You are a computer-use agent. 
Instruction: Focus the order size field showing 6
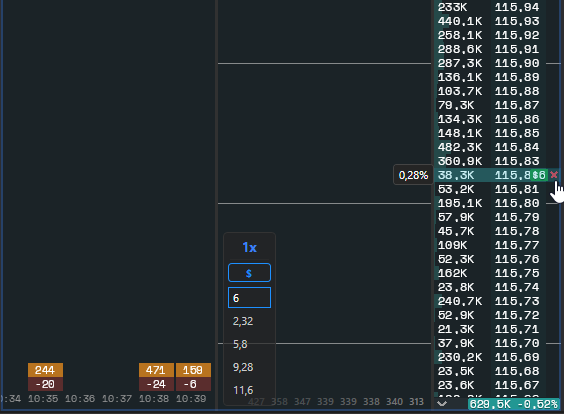[249, 297]
